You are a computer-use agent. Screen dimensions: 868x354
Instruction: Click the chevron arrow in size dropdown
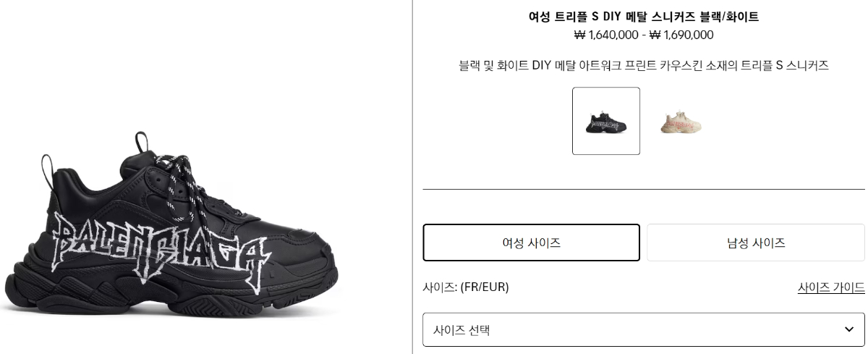(x=849, y=330)
